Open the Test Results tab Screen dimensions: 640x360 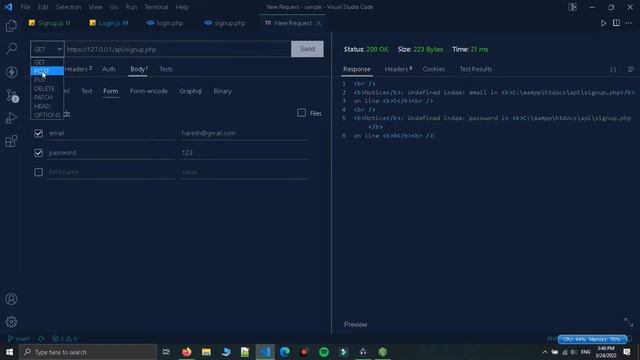[x=476, y=69]
